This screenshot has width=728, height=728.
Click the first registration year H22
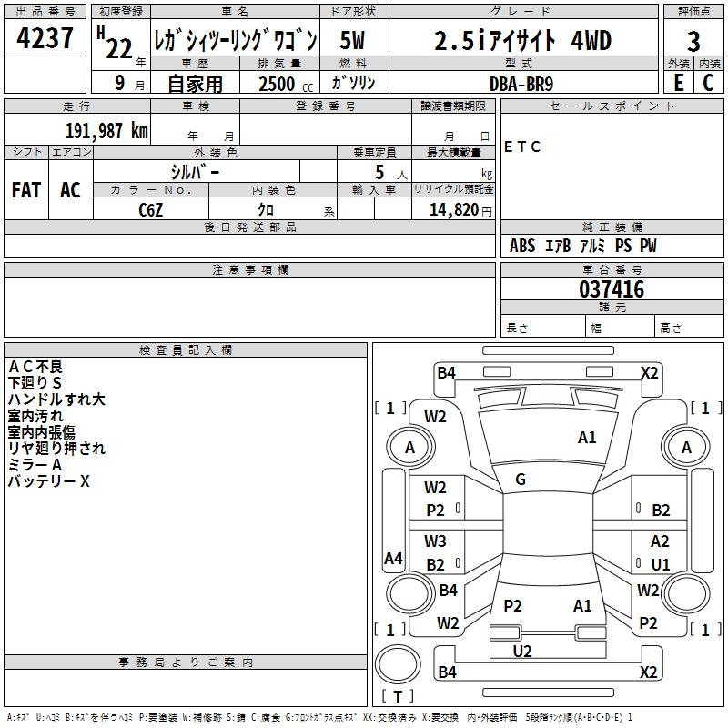pos(116,44)
